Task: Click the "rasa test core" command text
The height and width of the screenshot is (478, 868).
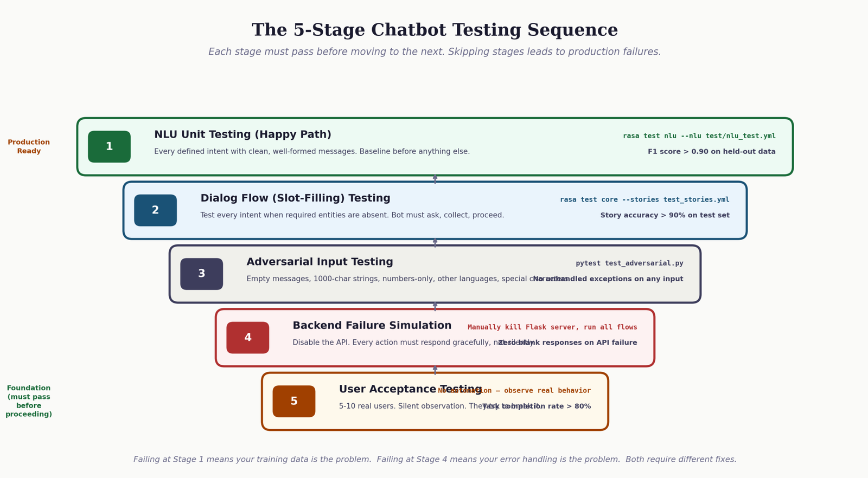Action: pyautogui.click(x=644, y=200)
